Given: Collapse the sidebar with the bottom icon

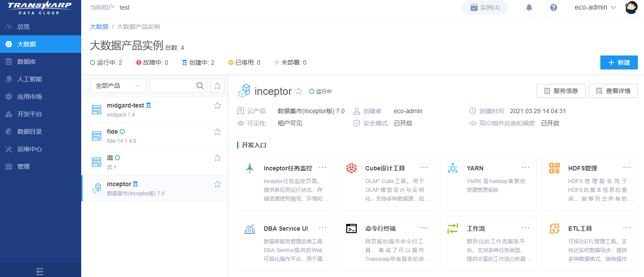Looking at the screenshot, I should pyautogui.click(x=40, y=272).
